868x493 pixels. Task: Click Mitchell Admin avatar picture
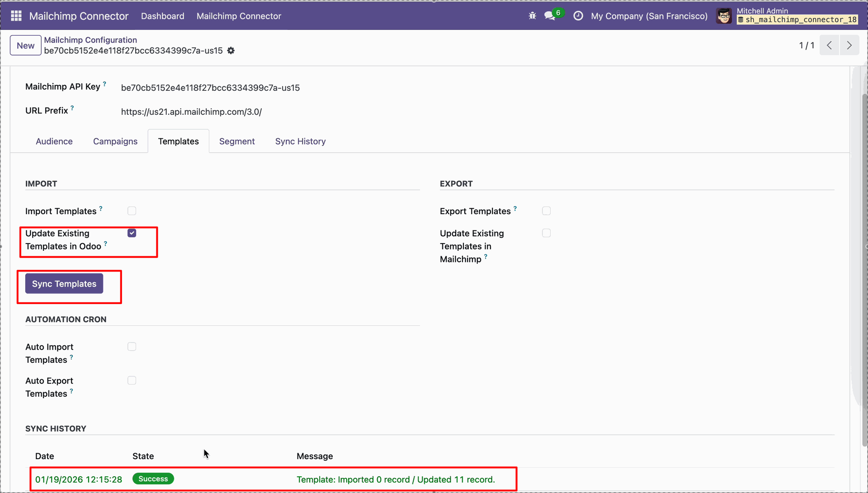point(724,16)
